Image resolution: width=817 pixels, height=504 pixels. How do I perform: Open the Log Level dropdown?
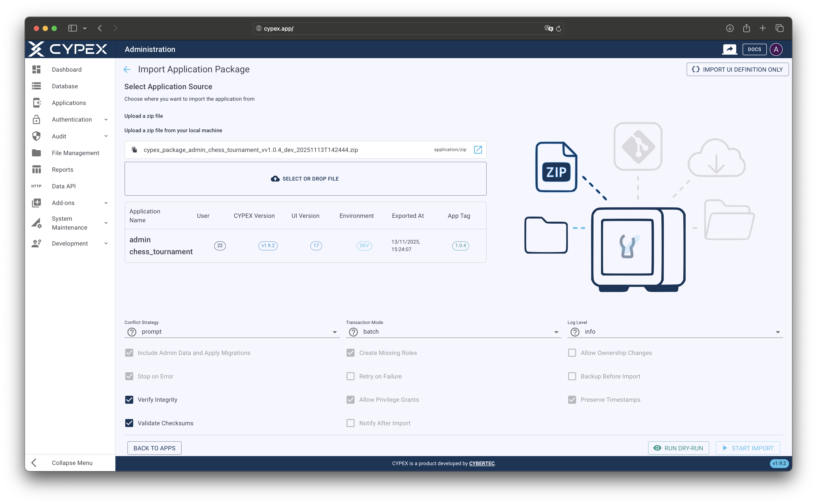(778, 332)
